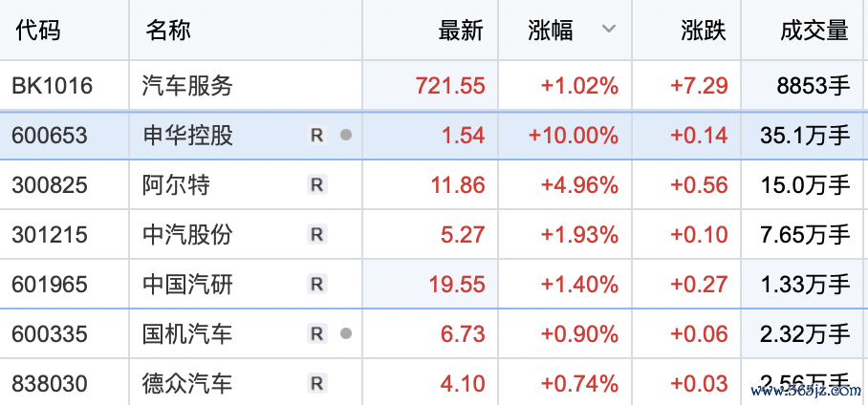This screenshot has width=868, height=405.
Task: Click the R badge beside 中汽股份
Action: 317,235
